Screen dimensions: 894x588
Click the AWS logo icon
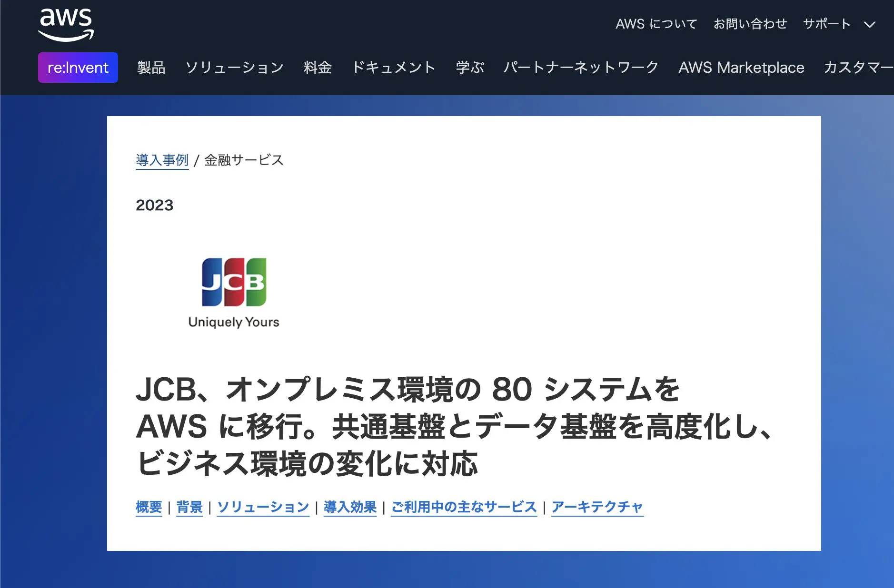click(x=66, y=25)
